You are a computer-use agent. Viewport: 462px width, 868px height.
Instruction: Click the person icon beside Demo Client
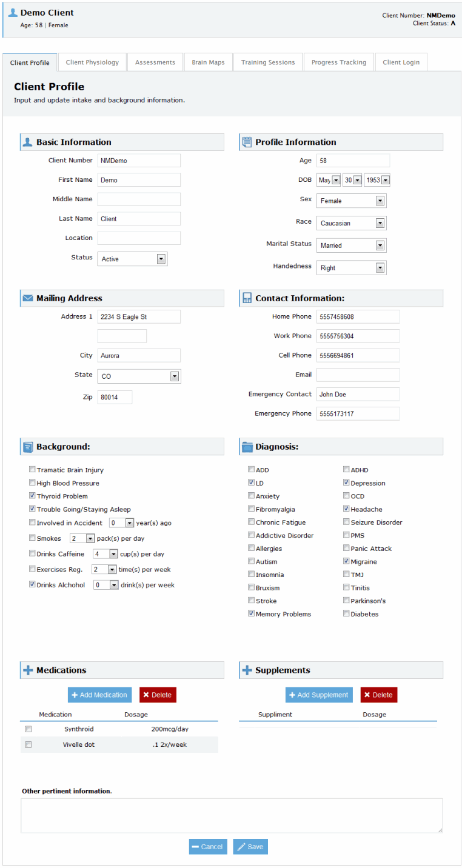(13, 13)
